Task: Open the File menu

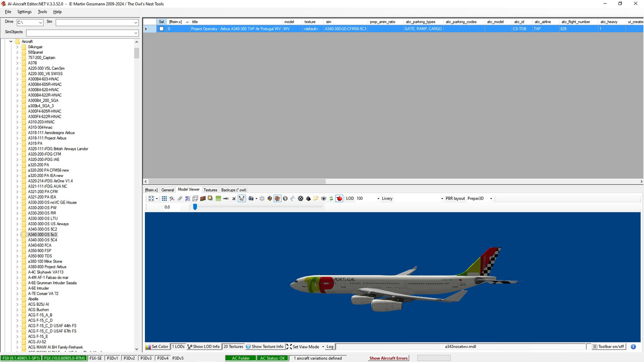Action: point(8,12)
